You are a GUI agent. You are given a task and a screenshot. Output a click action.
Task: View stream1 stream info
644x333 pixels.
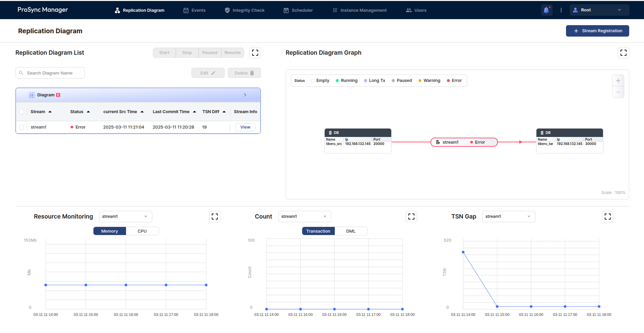pyautogui.click(x=245, y=127)
